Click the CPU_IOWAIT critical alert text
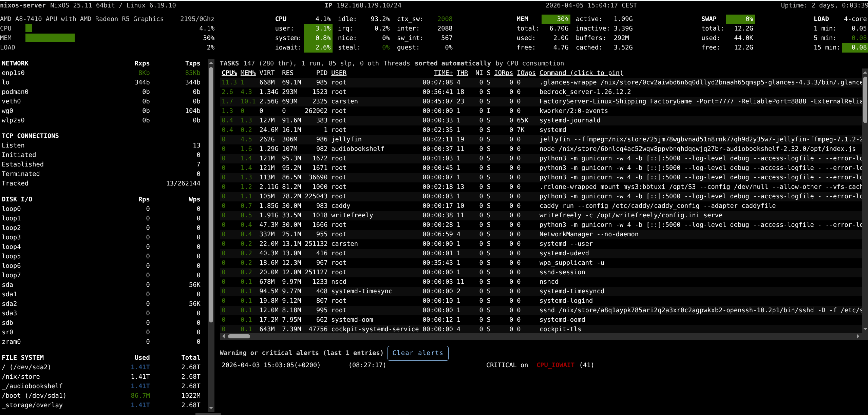The image size is (868, 415). point(555,365)
